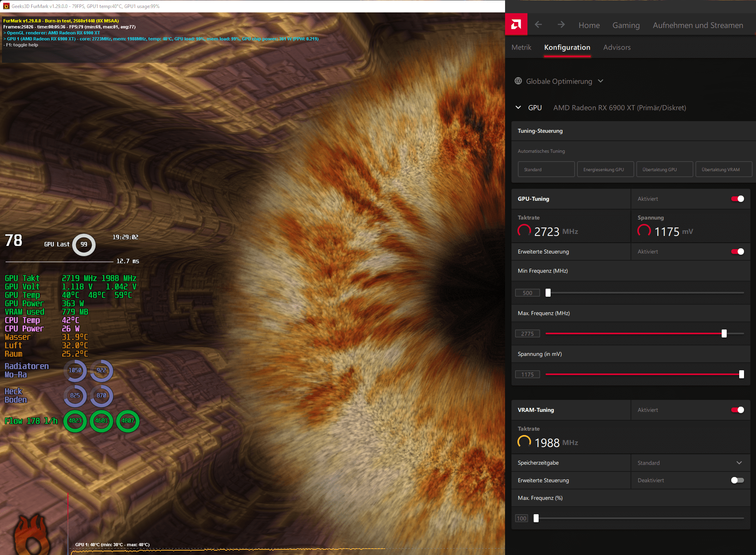The height and width of the screenshot is (555, 756).
Task: Click the Max. Frequenz 2775 input field
Action: [527, 333]
